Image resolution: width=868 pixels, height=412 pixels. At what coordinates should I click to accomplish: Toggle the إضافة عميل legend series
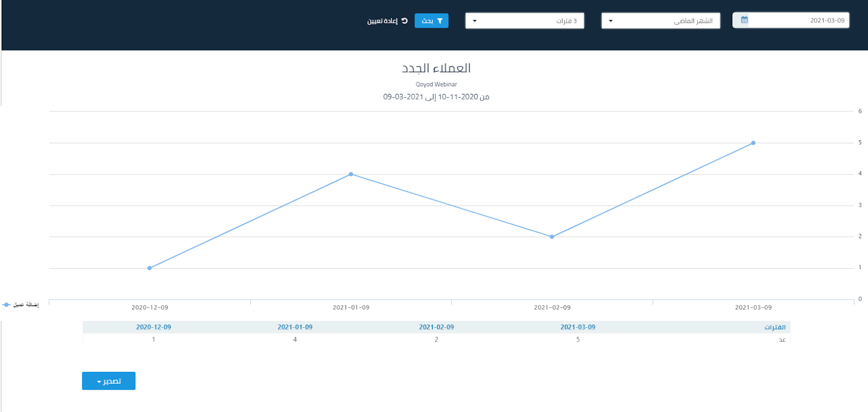[21, 305]
